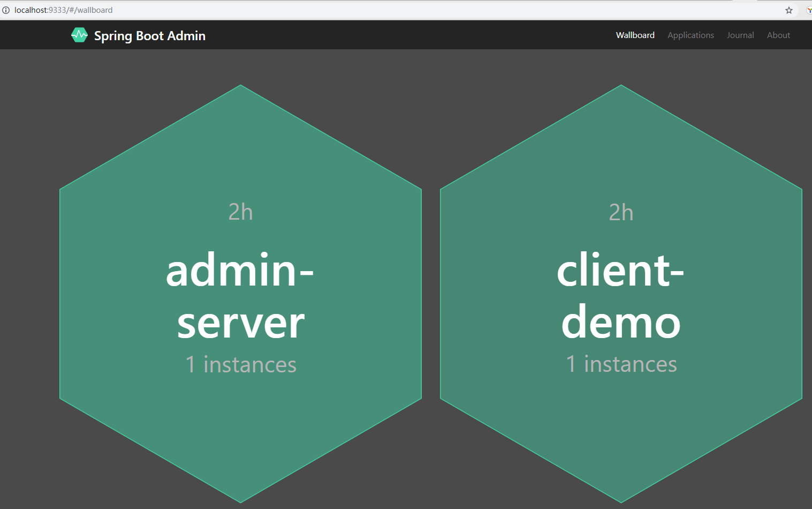The image size is (812, 509).
Task: Click the 2h uptime text on admin-server
Action: pos(241,212)
